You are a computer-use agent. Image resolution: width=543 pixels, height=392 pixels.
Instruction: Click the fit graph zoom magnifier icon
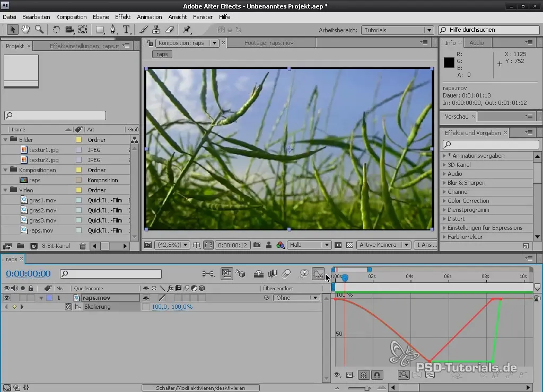coord(404,375)
